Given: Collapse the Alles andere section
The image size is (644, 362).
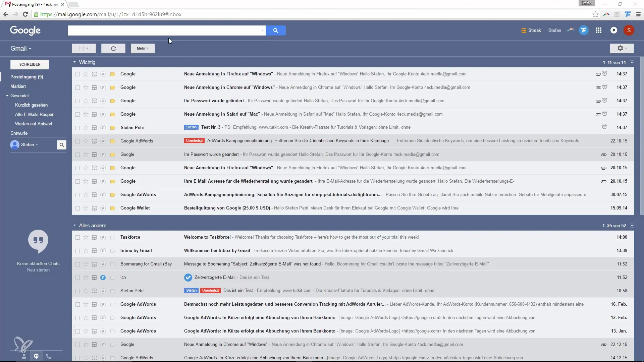Looking at the screenshot, I should tap(74, 226).
